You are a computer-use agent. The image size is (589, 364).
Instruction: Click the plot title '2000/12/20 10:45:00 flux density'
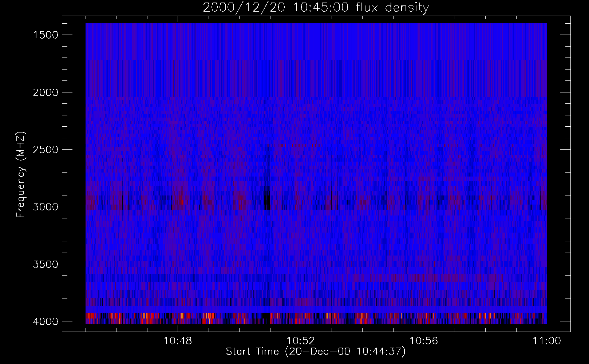click(316, 8)
